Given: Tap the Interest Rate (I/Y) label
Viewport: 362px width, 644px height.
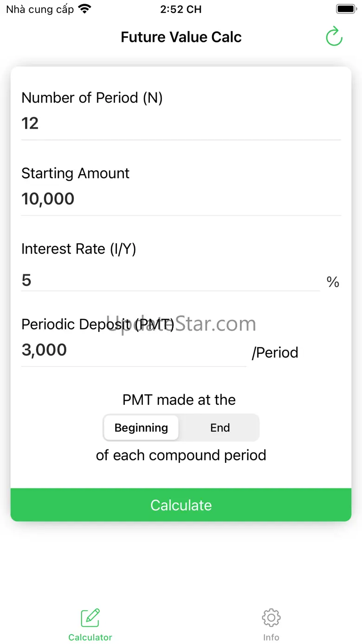Looking at the screenshot, I should tap(79, 249).
